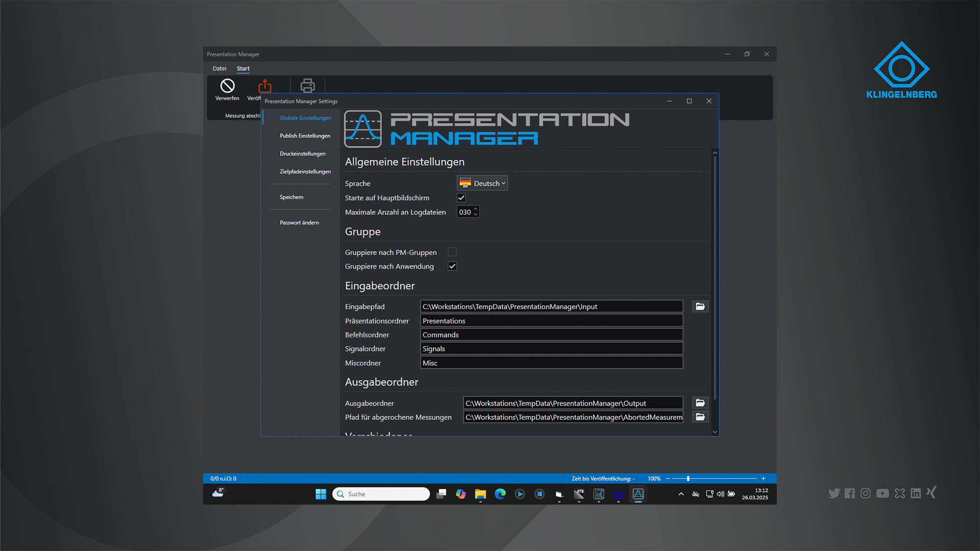Close the Presentation Manager Settings dialog
The width and height of the screenshot is (980, 551).
[709, 101]
